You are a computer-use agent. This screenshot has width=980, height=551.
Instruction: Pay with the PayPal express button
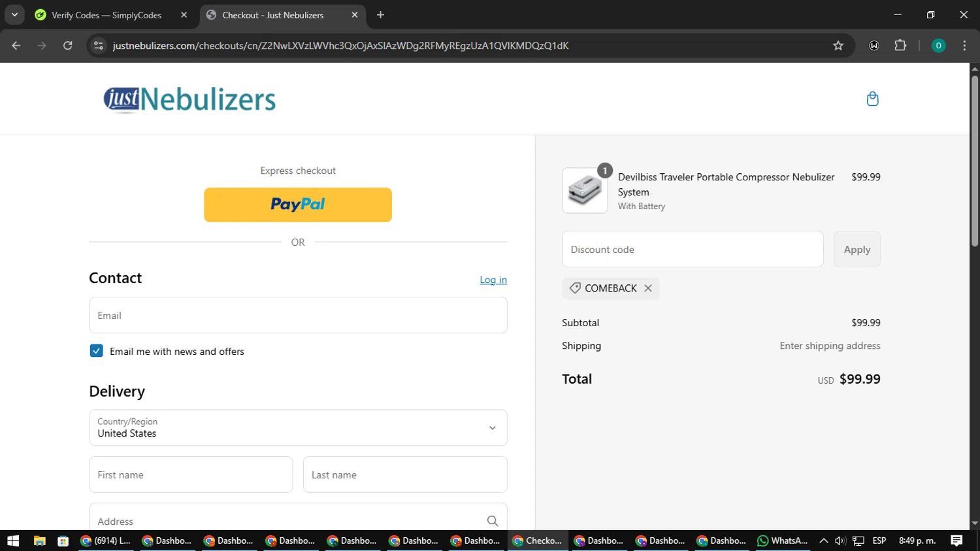coord(298,205)
